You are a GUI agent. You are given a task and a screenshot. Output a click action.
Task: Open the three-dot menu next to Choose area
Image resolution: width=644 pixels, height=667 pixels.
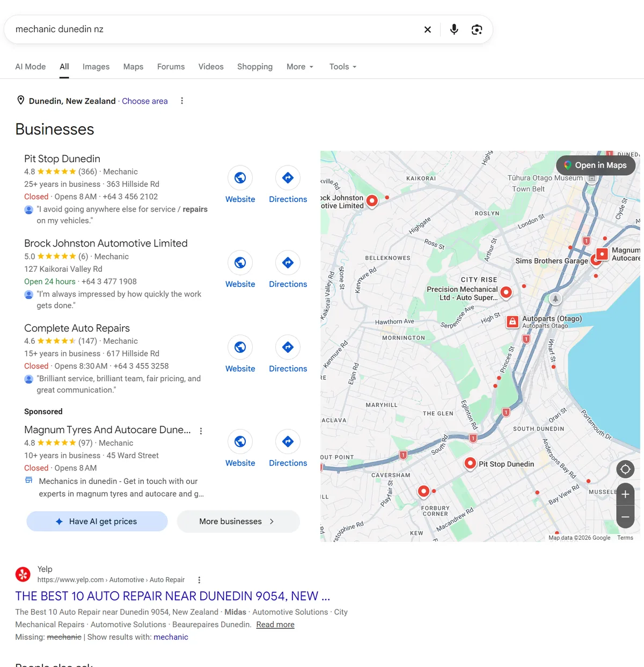[182, 101]
